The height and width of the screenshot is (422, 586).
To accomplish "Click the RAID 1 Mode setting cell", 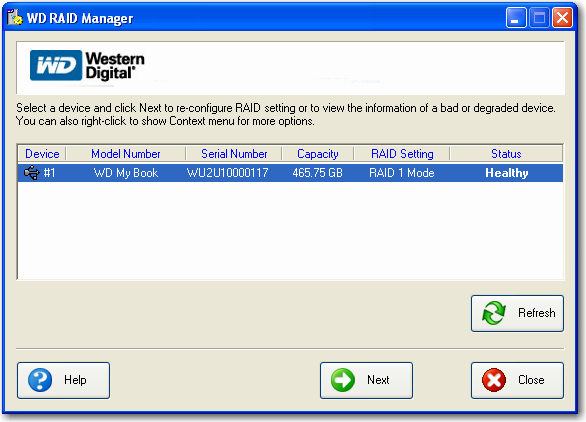I will (x=402, y=173).
